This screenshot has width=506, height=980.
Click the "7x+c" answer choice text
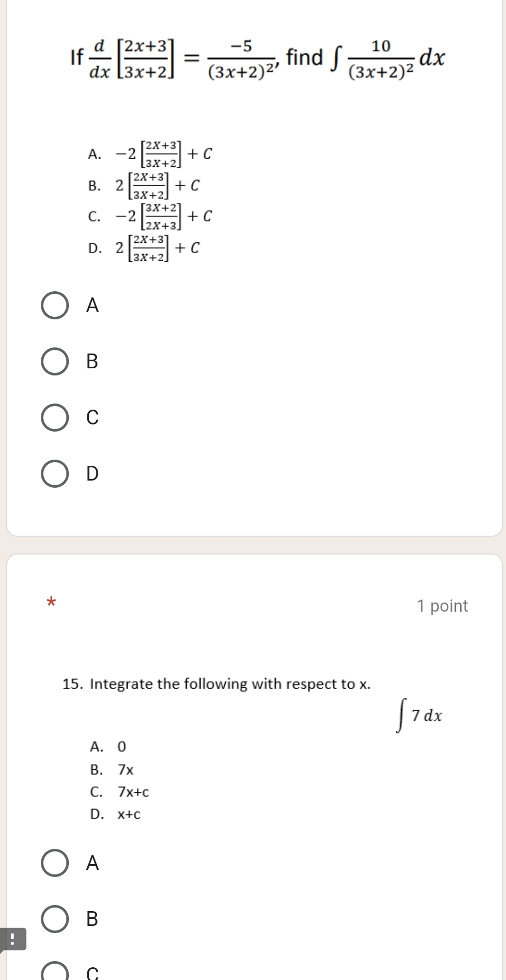click(133, 792)
